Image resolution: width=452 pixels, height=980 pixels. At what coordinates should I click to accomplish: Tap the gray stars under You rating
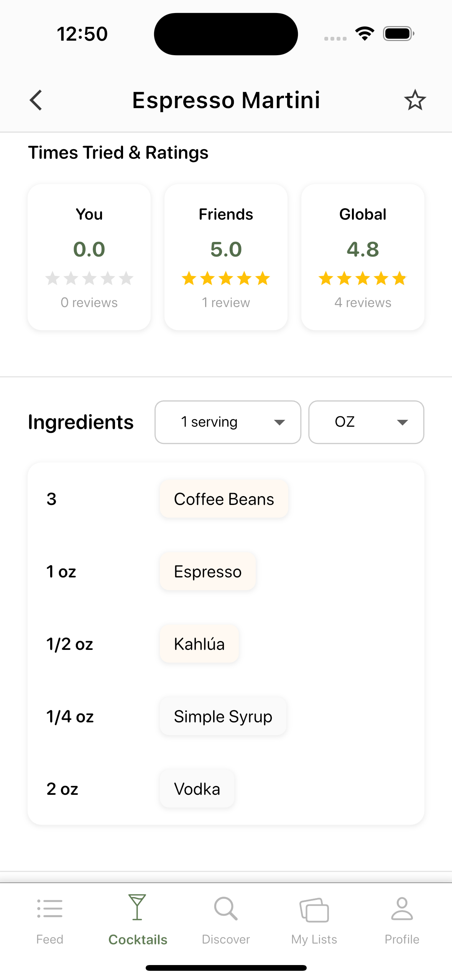click(x=89, y=279)
